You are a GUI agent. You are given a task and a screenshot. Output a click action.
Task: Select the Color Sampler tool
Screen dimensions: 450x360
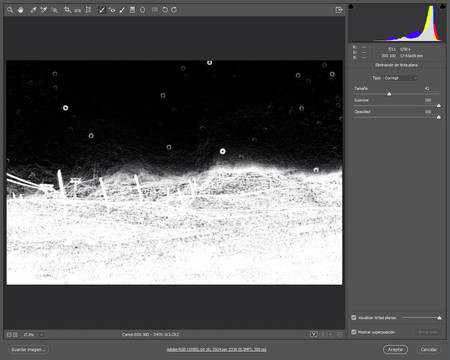[44, 10]
